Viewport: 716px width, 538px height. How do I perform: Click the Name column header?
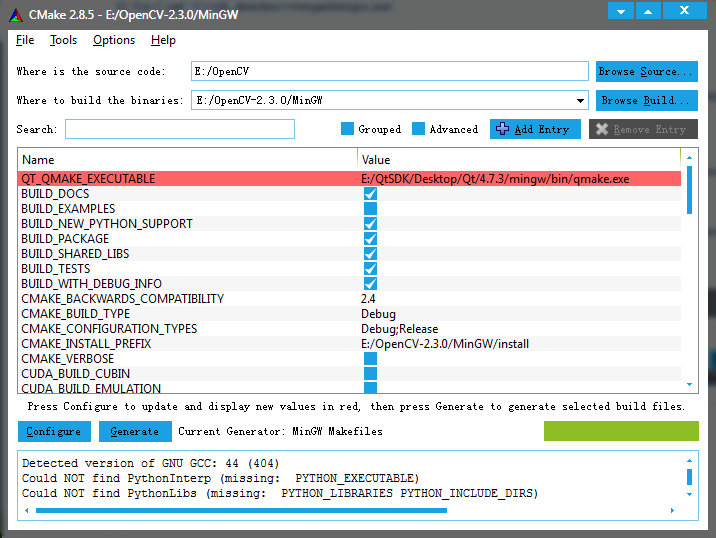(187, 160)
